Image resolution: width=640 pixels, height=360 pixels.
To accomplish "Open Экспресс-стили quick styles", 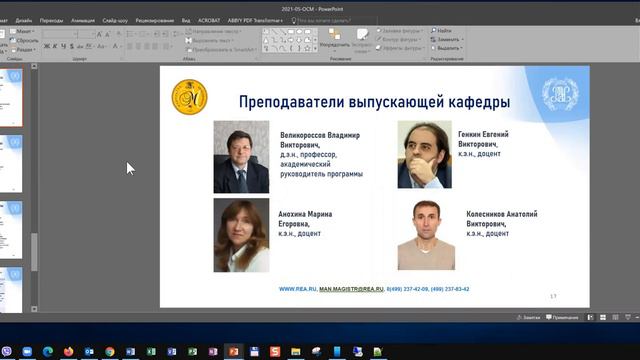I will 362,41.
